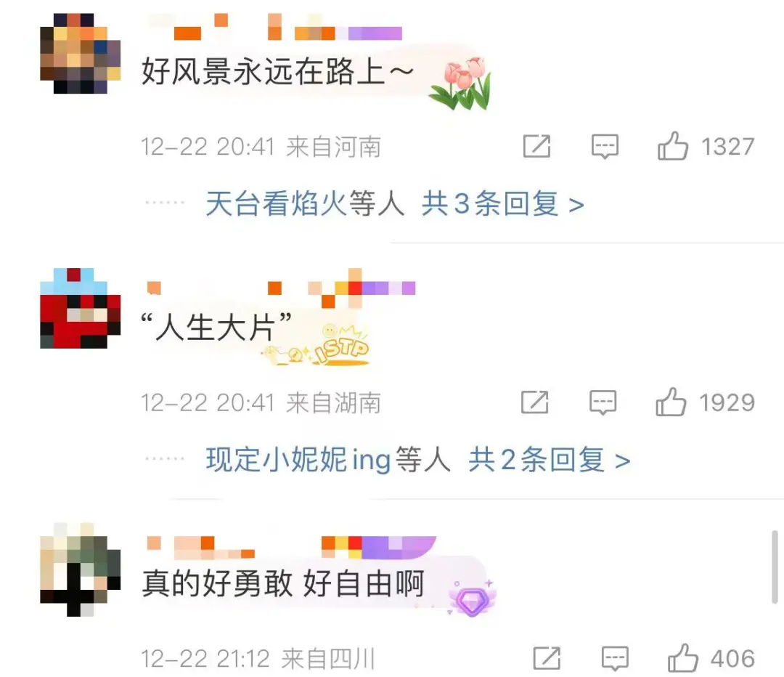Viewport: 784px width, 677px height.
Task: Click the scrollbar on the right edge
Action: click(775, 567)
